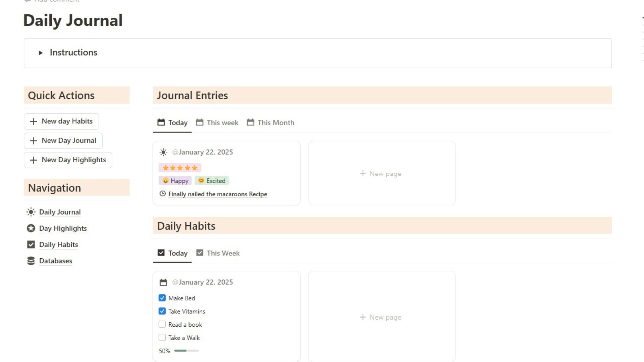Image resolution: width=644 pixels, height=362 pixels.
Task: Click the calendar icon on the habits card
Action: (163, 282)
